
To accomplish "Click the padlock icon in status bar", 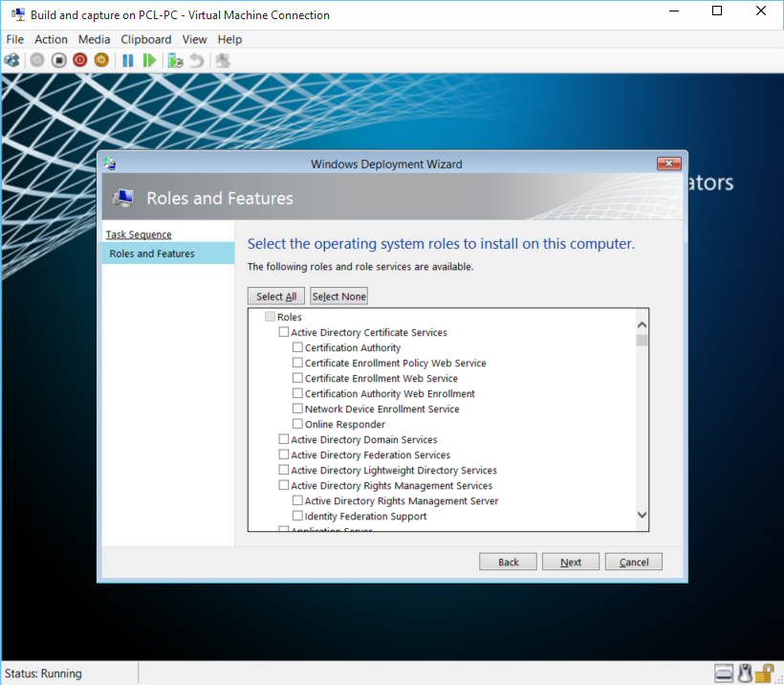I will tap(765, 674).
